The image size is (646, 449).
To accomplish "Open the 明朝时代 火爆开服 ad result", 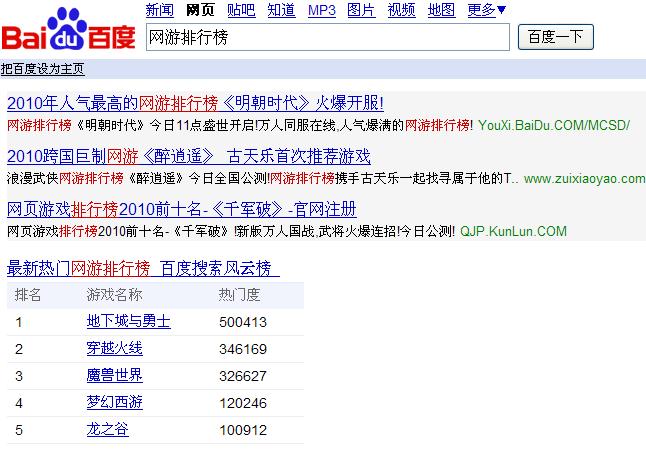I will 195,103.
